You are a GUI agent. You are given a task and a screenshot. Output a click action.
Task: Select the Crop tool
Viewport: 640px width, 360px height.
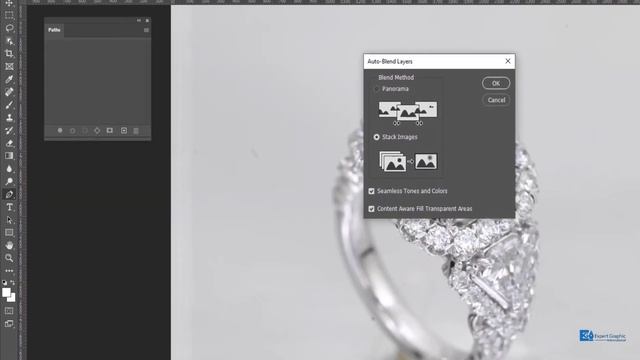pyautogui.click(x=9, y=53)
